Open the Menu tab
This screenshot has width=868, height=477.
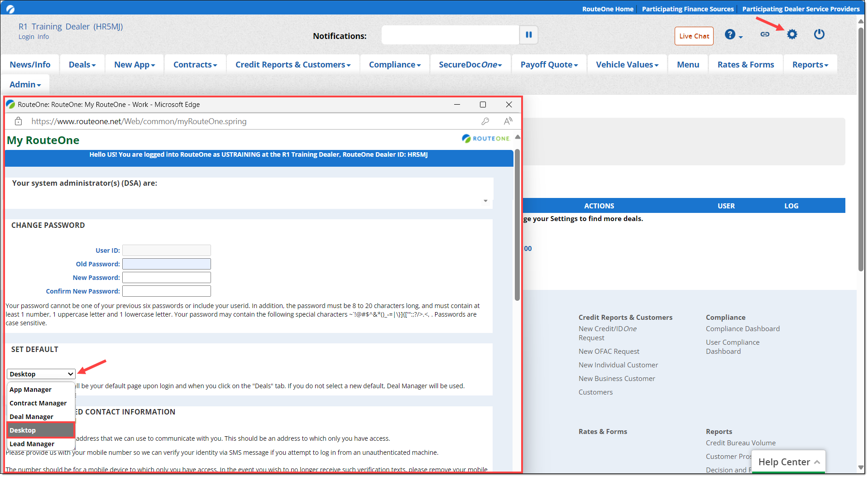688,65
